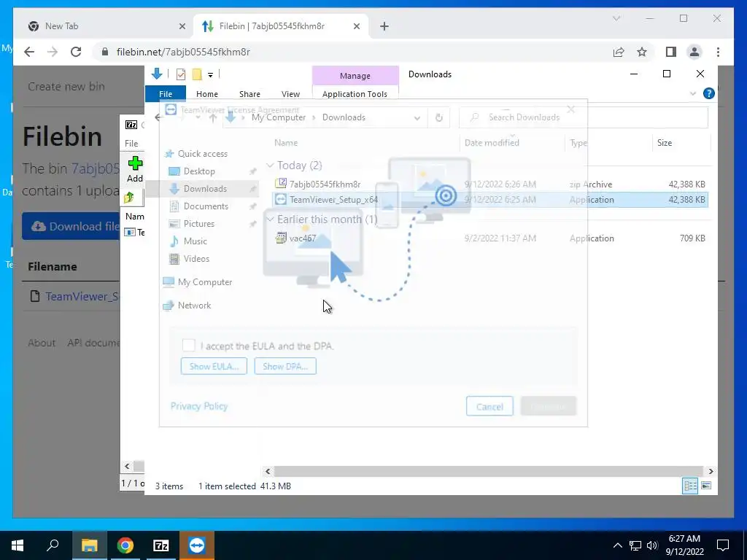This screenshot has width=747, height=560.
Task: Open the Home ribbon tab
Action: tap(206, 94)
